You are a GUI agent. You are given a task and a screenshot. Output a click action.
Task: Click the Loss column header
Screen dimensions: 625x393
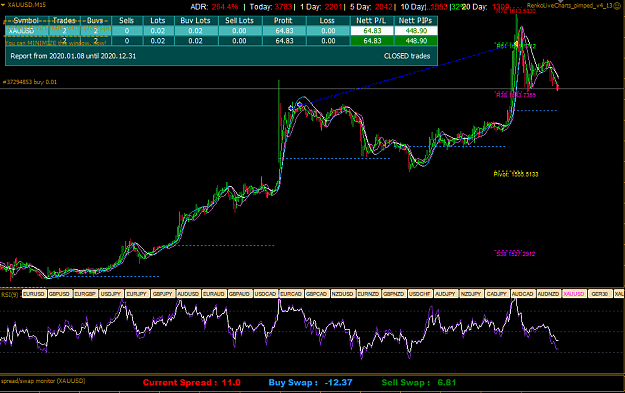coord(328,21)
